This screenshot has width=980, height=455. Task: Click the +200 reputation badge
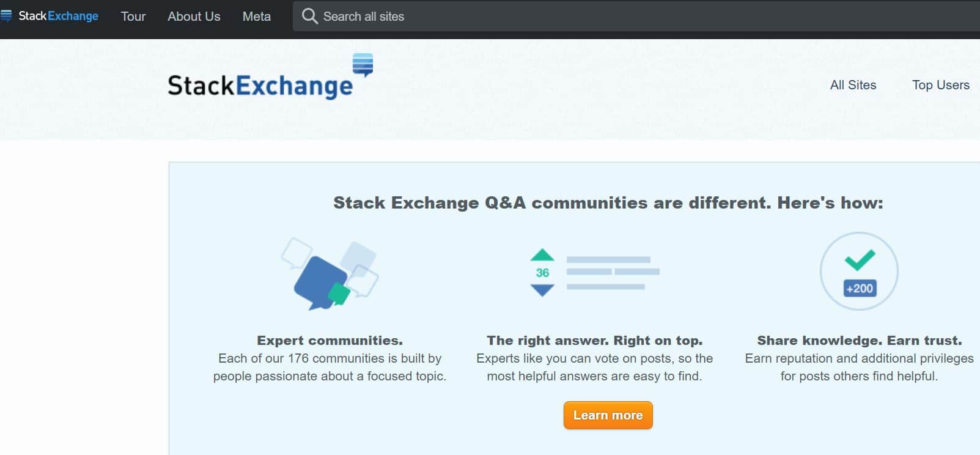tap(860, 289)
